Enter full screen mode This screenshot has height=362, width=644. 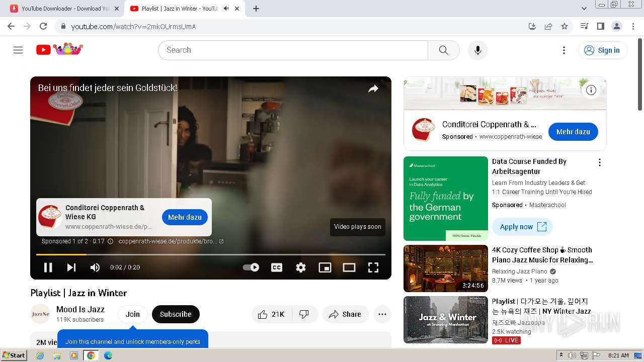(x=373, y=267)
